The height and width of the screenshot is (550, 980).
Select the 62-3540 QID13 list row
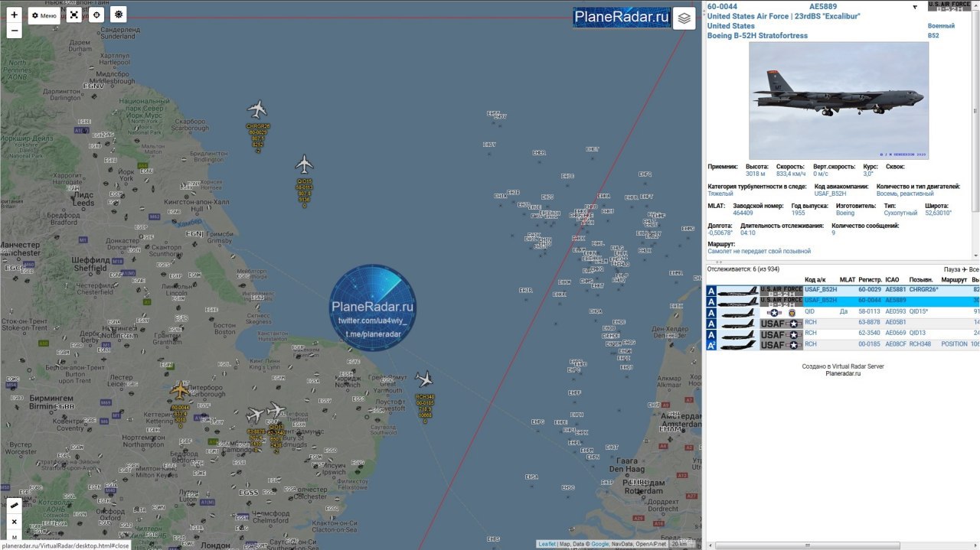pos(842,333)
